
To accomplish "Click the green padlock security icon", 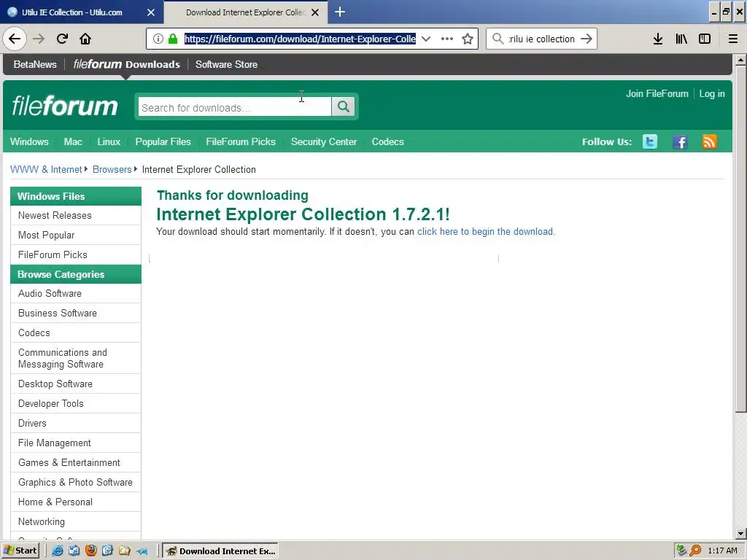I will pyautogui.click(x=172, y=39).
